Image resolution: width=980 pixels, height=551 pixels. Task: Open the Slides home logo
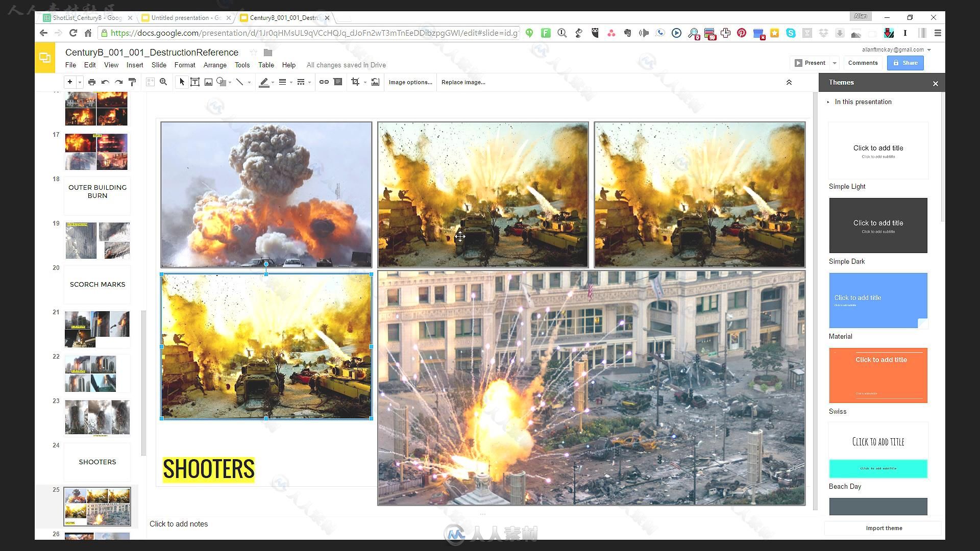click(45, 58)
